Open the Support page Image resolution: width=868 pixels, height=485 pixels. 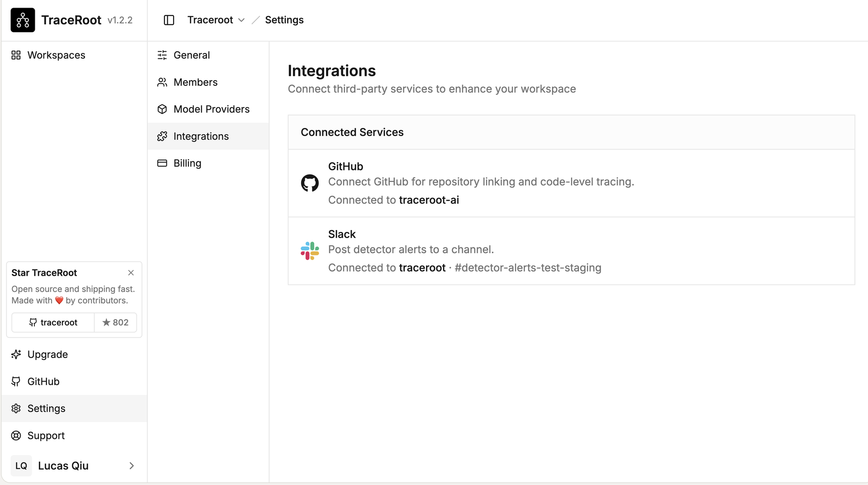pos(74,436)
